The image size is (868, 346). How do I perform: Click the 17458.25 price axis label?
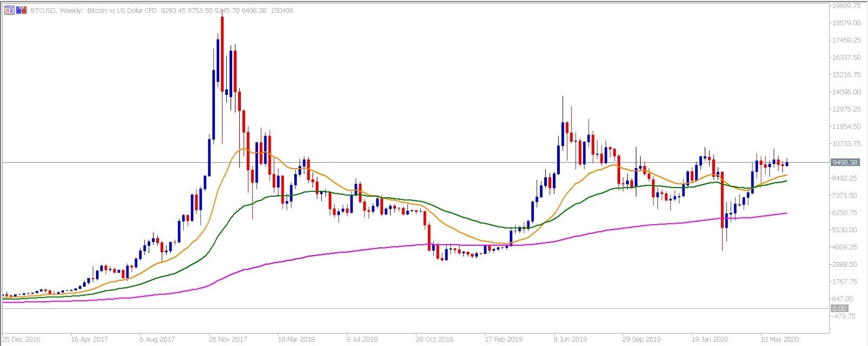coord(846,40)
